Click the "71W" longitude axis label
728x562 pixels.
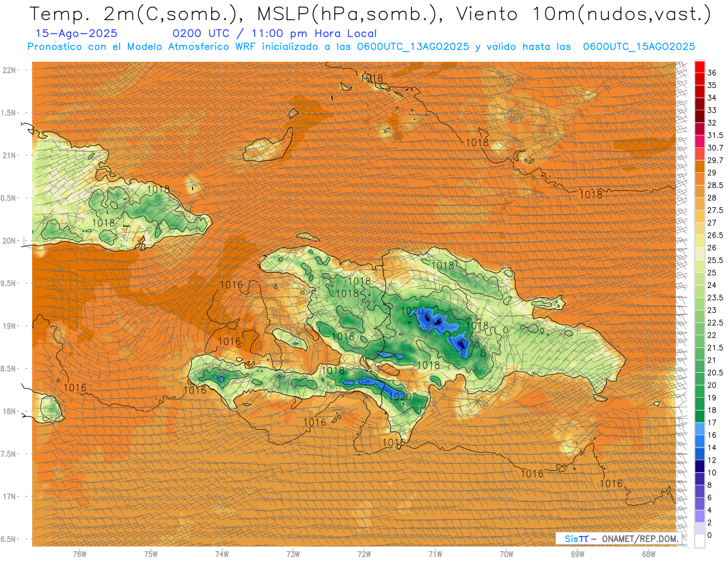pyautogui.click(x=435, y=554)
